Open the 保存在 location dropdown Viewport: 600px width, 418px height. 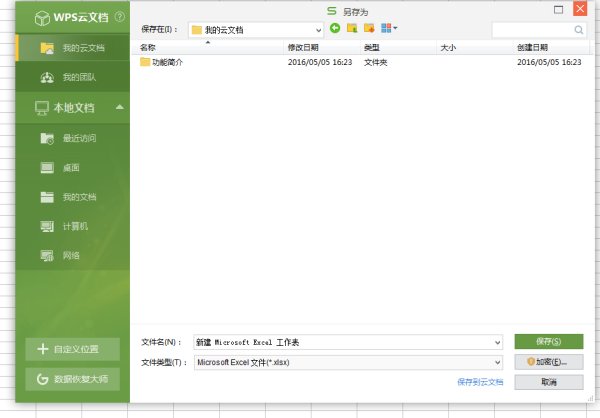pos(256,30)
